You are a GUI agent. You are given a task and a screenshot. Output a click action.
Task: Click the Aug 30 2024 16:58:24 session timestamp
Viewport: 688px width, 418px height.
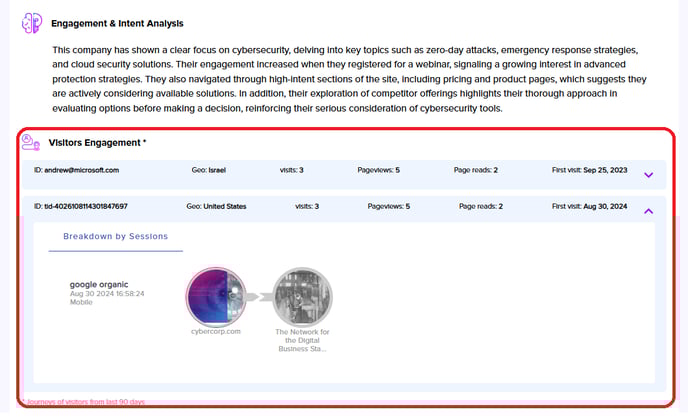108,294
